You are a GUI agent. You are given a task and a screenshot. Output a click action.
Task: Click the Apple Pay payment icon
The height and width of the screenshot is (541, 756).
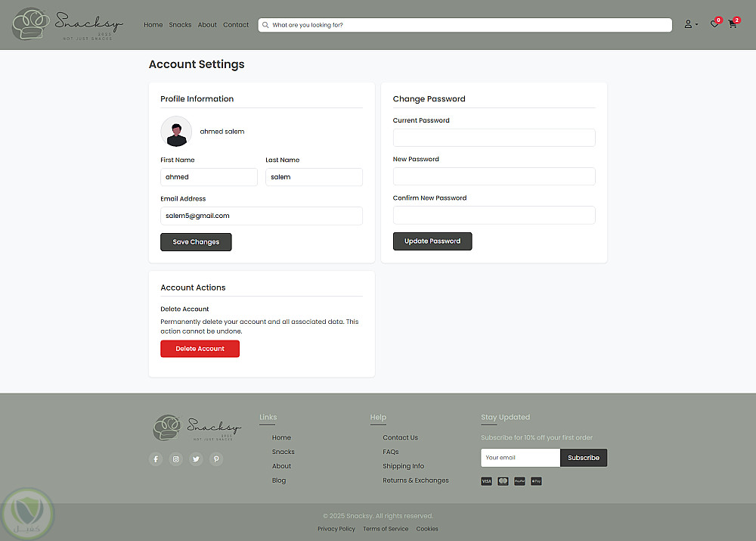536,481
